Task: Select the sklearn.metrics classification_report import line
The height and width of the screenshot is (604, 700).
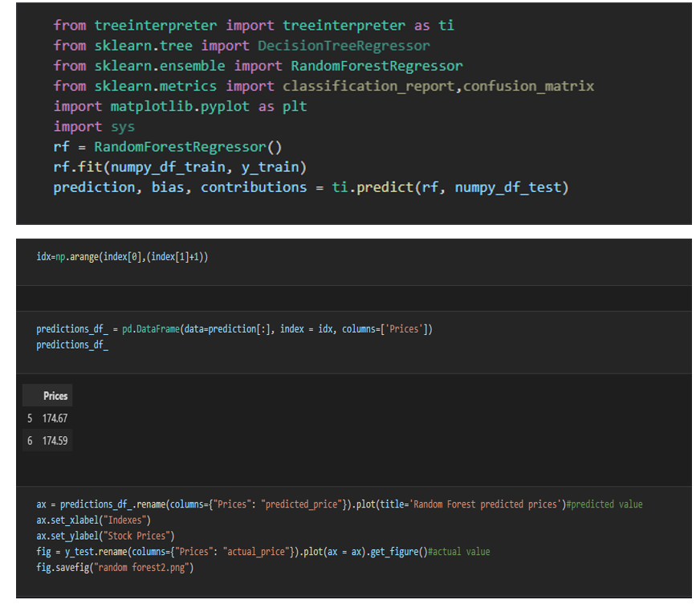Action: (324, 86)
